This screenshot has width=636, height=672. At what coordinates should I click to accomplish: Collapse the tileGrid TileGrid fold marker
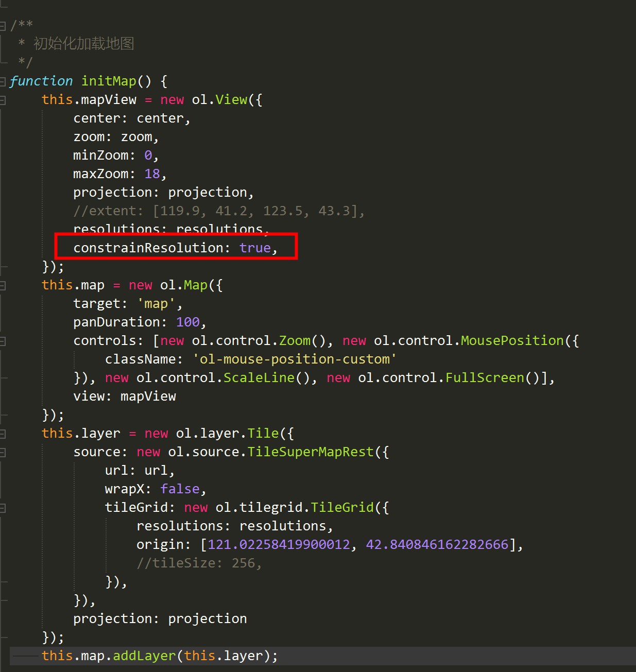[3, 508]
